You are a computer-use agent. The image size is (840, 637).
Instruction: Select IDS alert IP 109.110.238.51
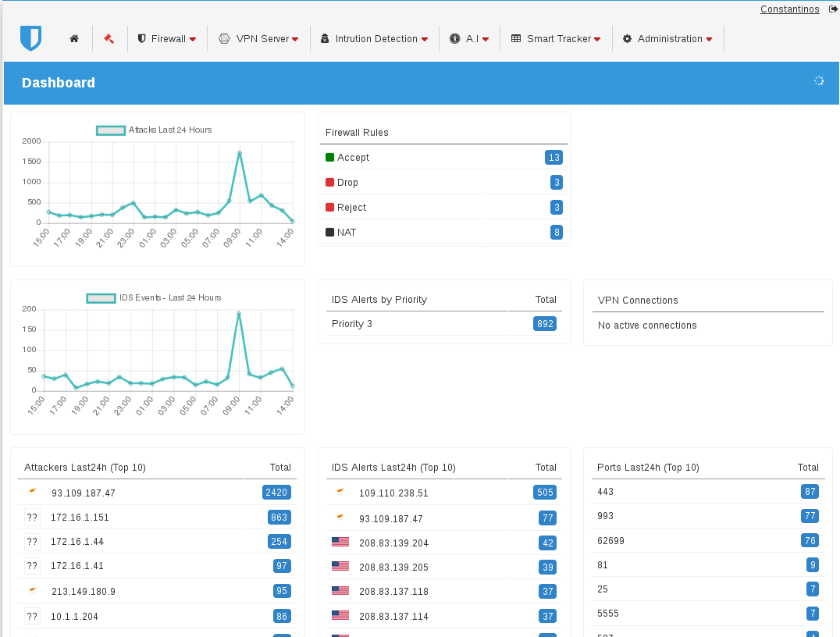[x=393, y=493]
